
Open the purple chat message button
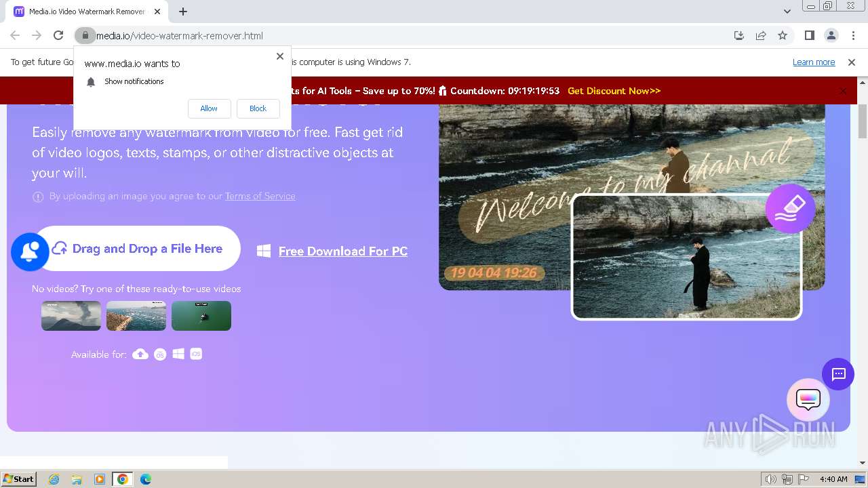coord(838,374)
